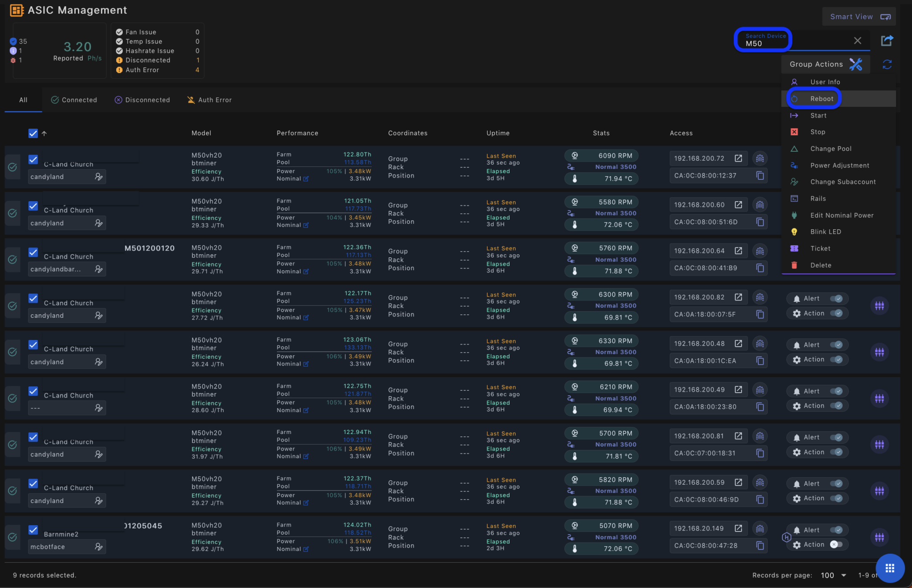Open the external link icon for 192.168.200.72

[x=738, y=158]
